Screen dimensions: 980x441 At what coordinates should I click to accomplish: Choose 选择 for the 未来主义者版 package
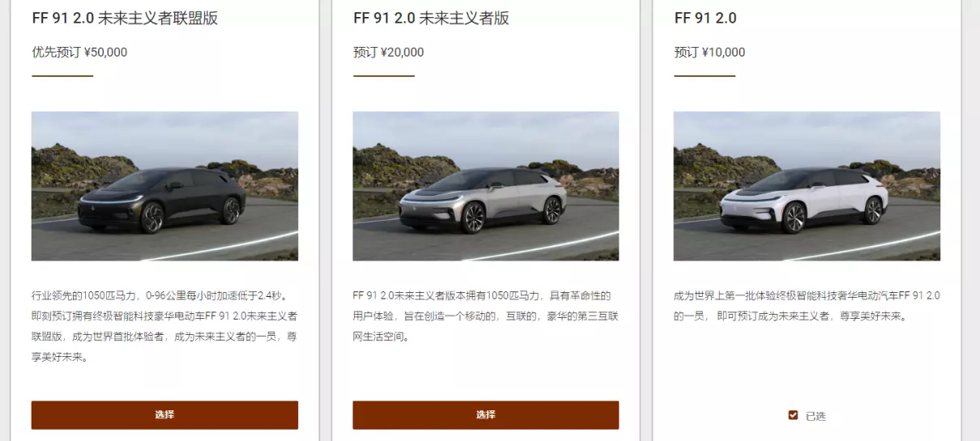[486, 415]
